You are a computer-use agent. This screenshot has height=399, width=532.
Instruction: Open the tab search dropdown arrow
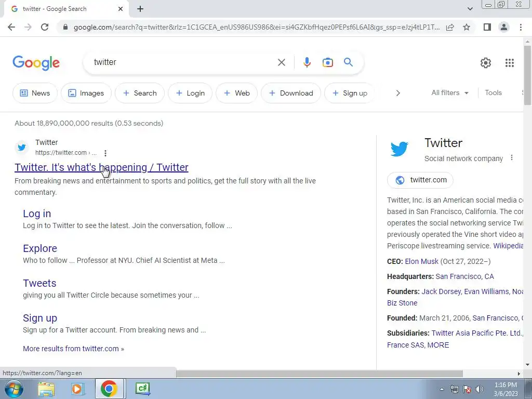click(x=470, y=9)
